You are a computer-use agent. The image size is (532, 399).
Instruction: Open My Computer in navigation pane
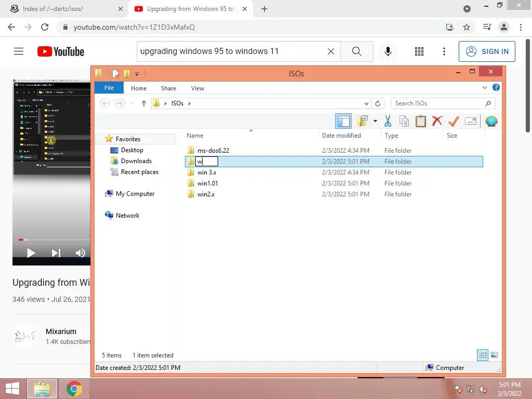135,193
